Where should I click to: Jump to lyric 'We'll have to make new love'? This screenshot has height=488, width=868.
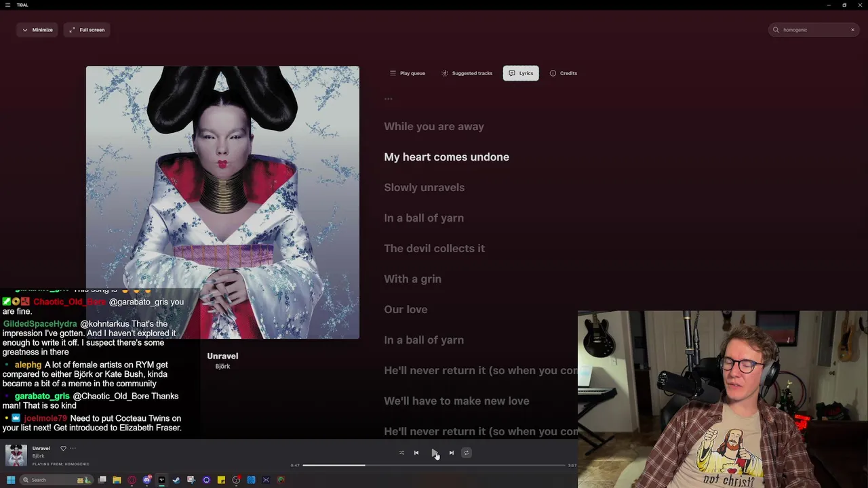tap(456, 401)
